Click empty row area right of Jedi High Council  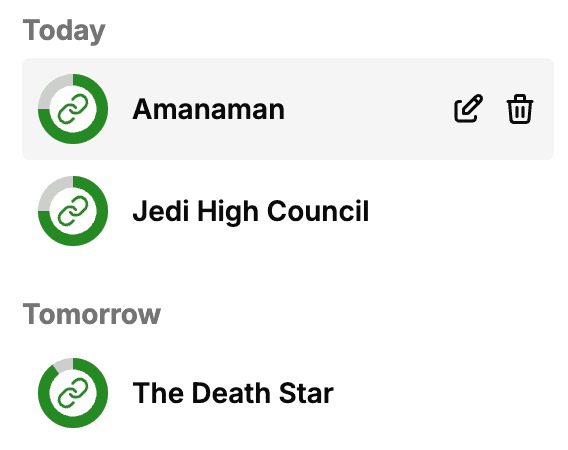[x=460, y=211]
